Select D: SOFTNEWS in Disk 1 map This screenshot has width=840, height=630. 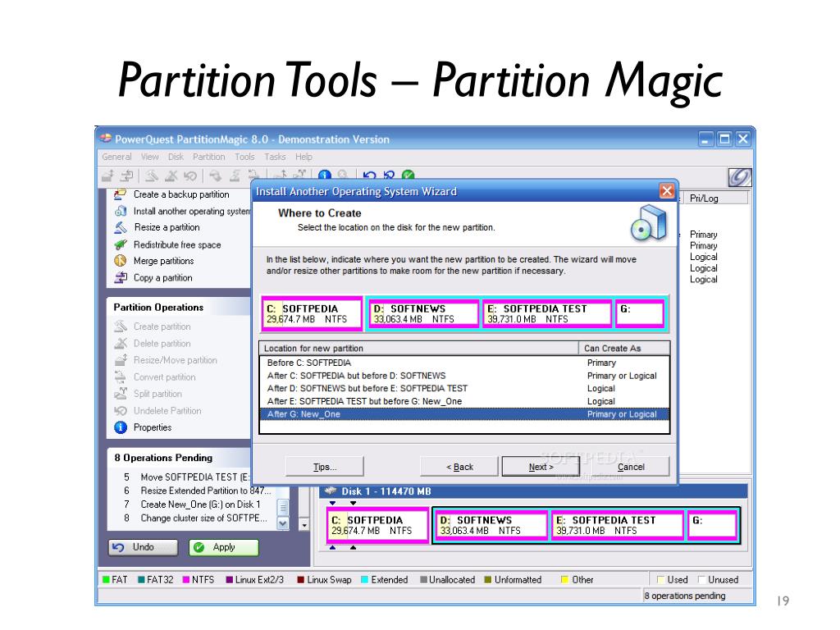[491, 524]
